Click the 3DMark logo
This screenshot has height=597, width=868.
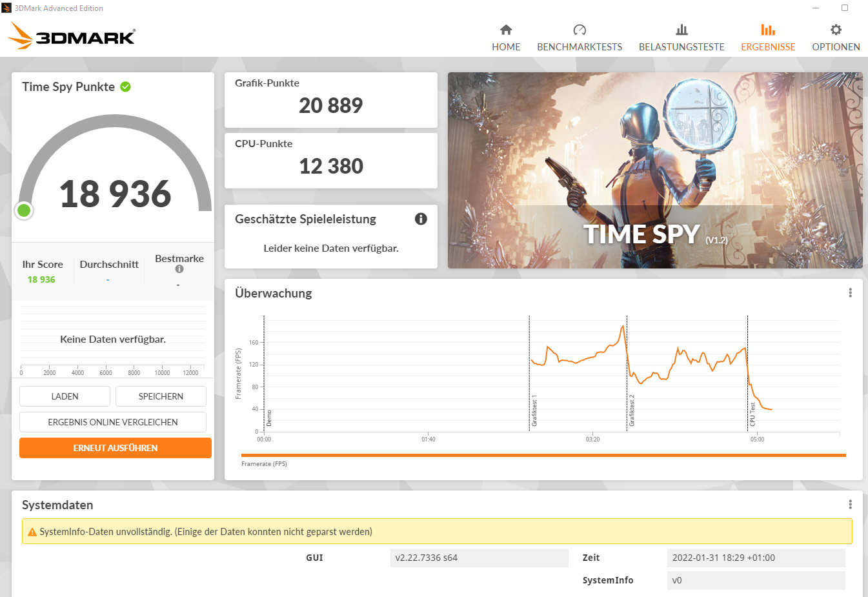pos(71,36)
